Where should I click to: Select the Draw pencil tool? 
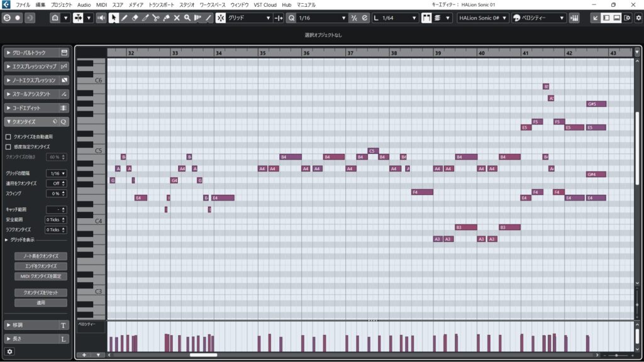tap(124, 18)
